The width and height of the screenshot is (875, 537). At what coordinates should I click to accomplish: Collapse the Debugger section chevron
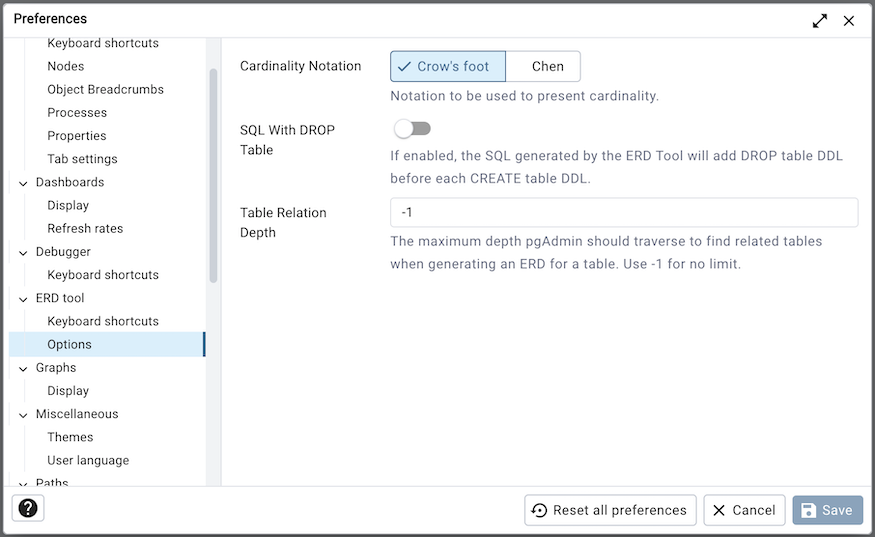[x=23, y=253]
